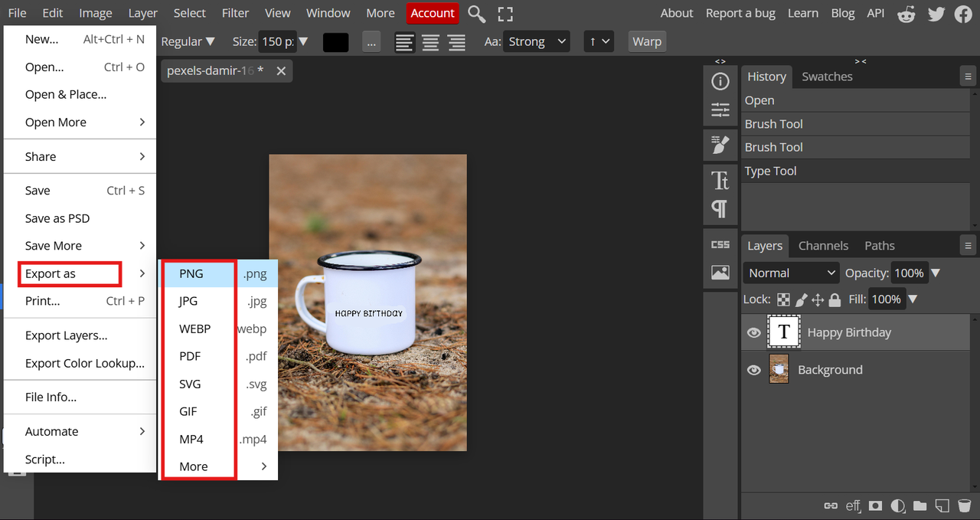Create a new layer from Layers footer

click(942, 505)
